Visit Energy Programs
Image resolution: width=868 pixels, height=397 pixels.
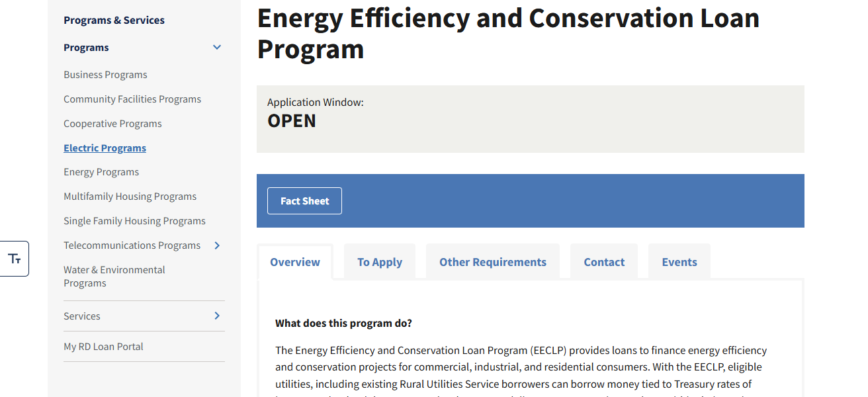point(101,171)
